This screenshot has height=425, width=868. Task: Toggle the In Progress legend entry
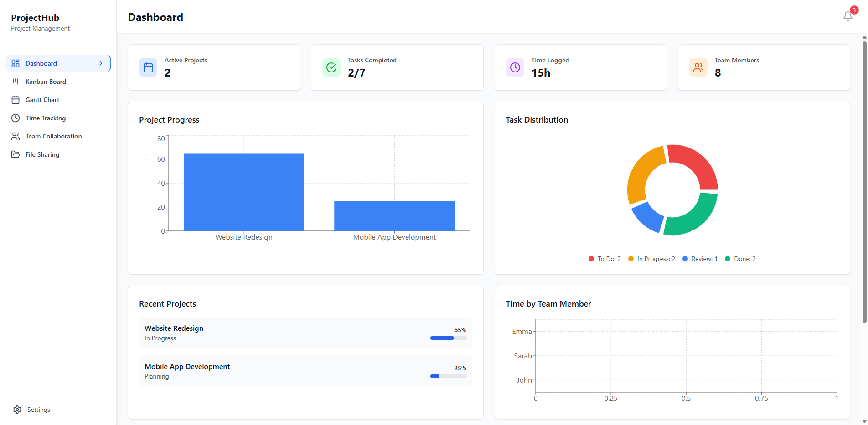click(x=651, y=258)
